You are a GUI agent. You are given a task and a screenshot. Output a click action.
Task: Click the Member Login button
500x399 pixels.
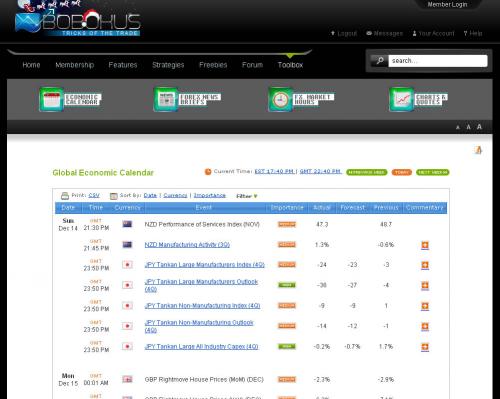447,5
